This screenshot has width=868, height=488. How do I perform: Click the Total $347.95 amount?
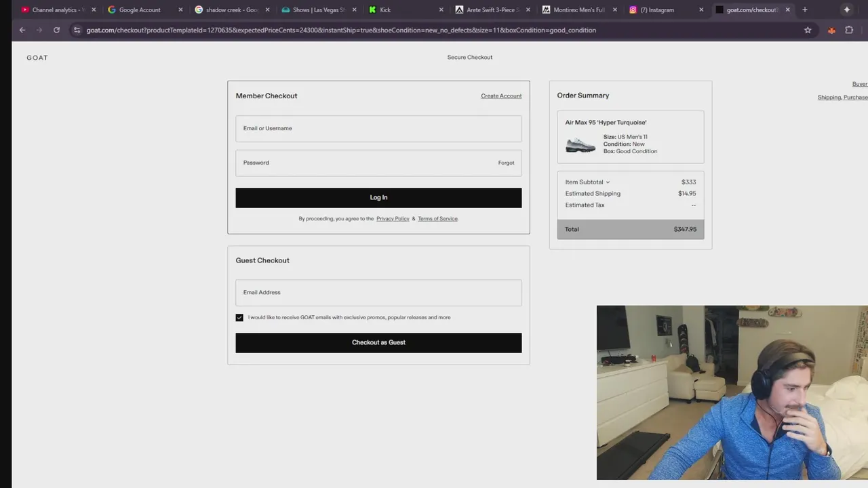click(x=685, y=229)
